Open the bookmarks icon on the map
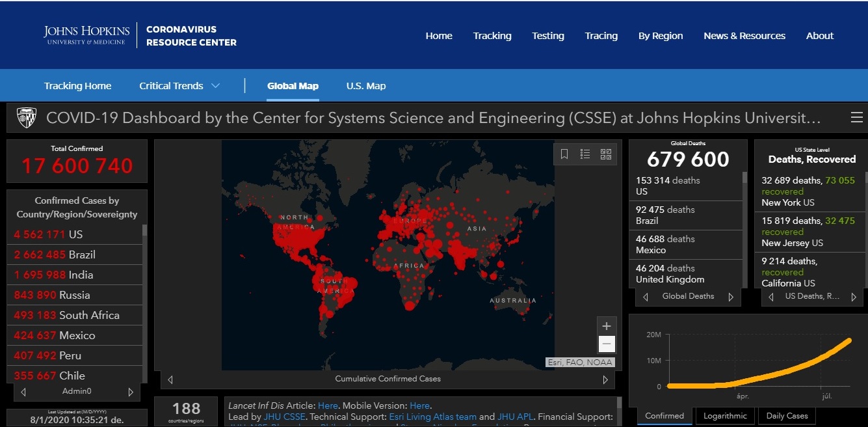This screenshot has width=868, height=427. pos(564,154)
